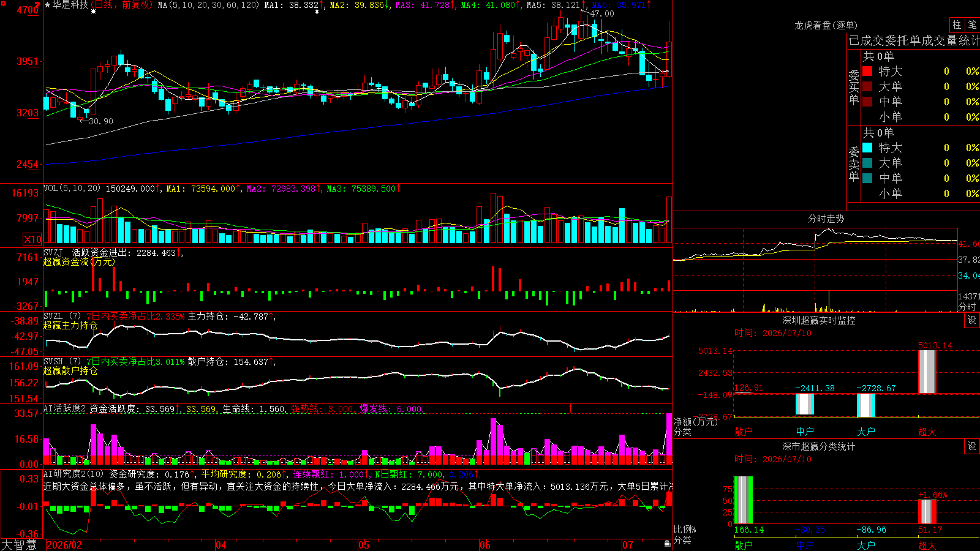Image resolution: width=980 pixels, height=551 pixels.
Task: Click the 05 month marker on time axis
Action: [x=364, y=545]
